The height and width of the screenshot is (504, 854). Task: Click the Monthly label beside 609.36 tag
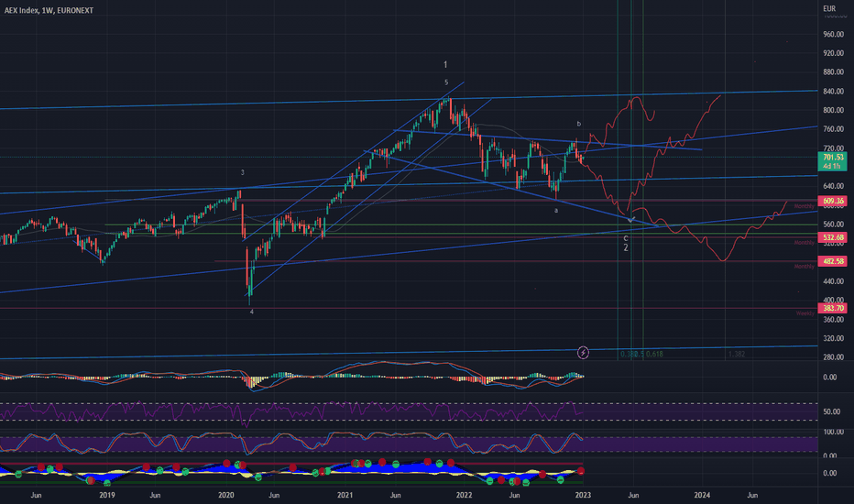pyautogui.click(x=804, y=206)
